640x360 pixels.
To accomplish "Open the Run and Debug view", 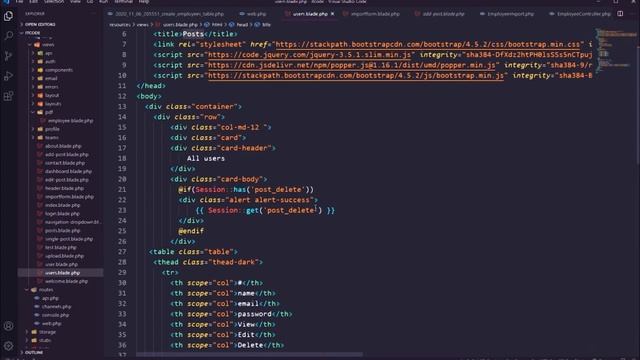I will pyautogui.click(x=8, y=76).
